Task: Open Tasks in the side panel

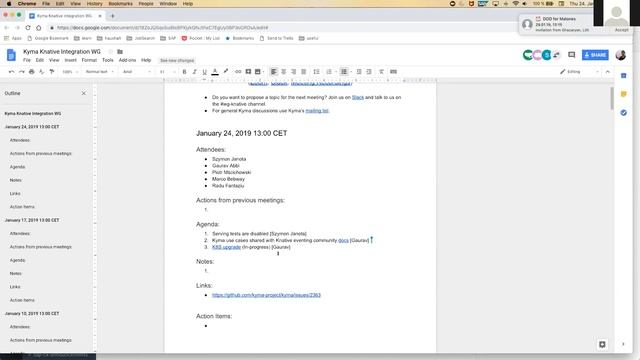Action: [x=623, y=113]
